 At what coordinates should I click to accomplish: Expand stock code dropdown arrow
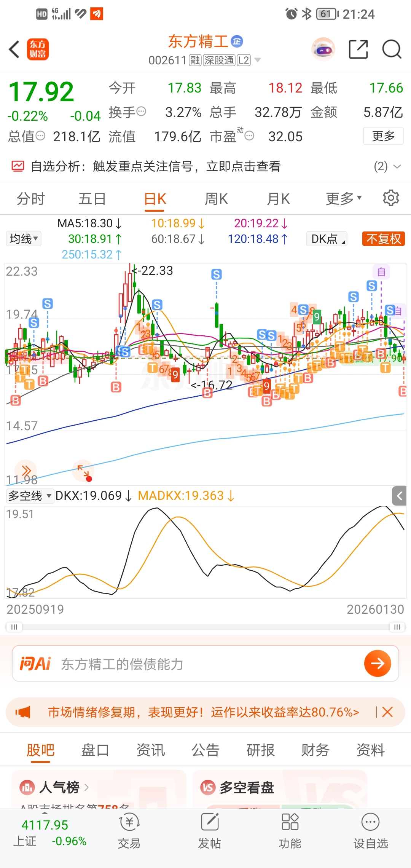point(258,60)
